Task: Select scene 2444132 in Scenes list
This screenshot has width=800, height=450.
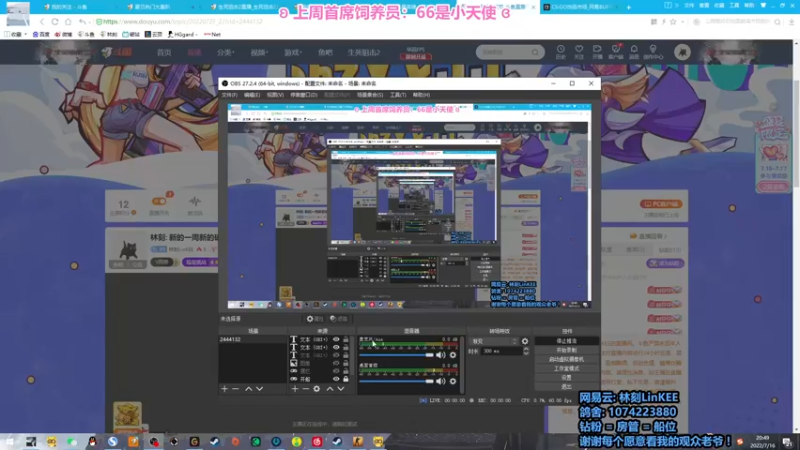Action: tap(253, 339)
